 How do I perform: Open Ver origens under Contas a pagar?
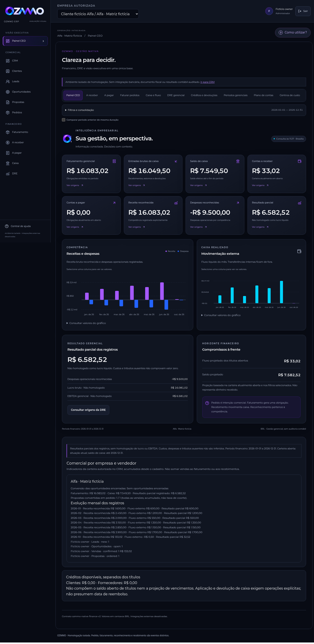pos(75,227)
